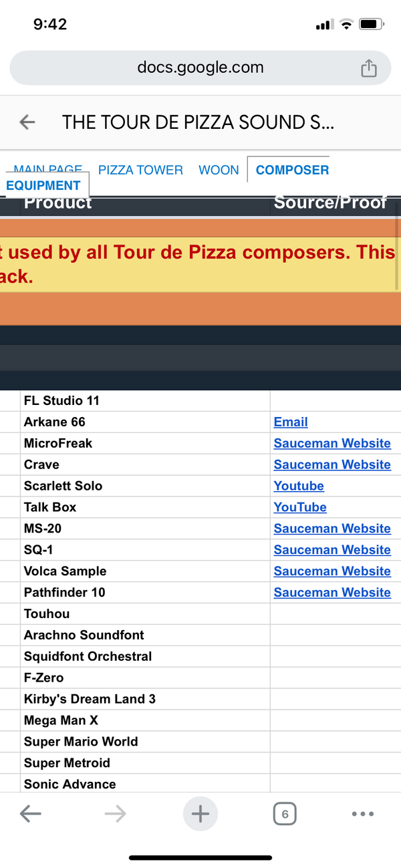401x868 pixels.
Task: Open the three-dot browser menu
Action: click(x=362, y=814)
